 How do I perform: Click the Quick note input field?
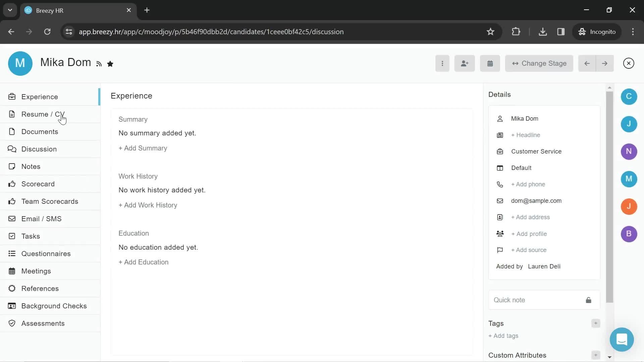[x=537, y=300]
